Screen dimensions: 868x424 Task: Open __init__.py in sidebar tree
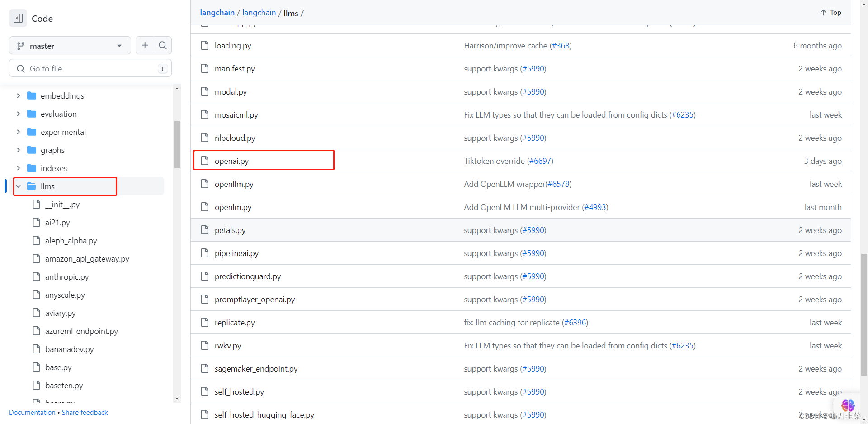tap(62, 204)
